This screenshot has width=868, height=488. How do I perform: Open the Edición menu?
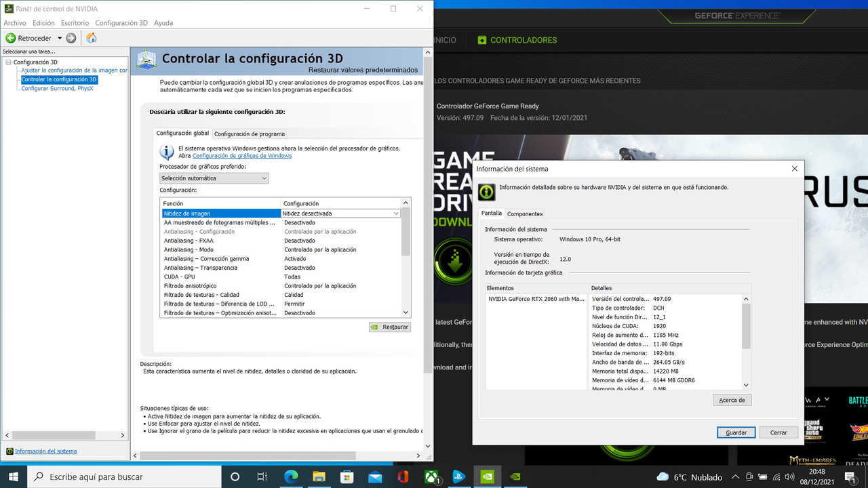coord(43,23)
